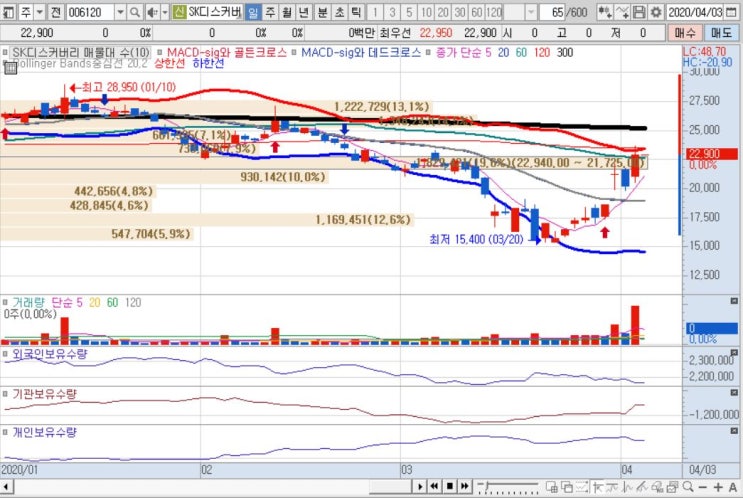Click the minus zoom-out icon
Screen dimensions: 743x498
(x=703, y=487)
